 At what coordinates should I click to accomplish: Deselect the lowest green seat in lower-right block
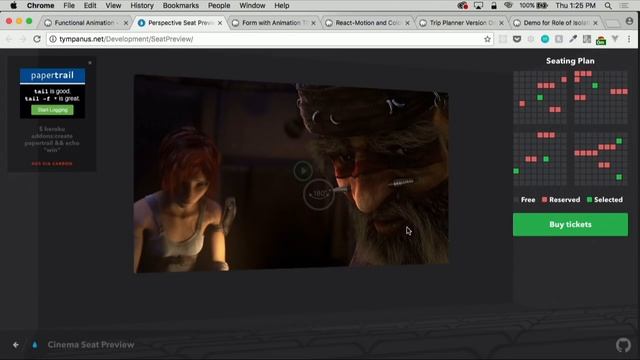(619, 177)
